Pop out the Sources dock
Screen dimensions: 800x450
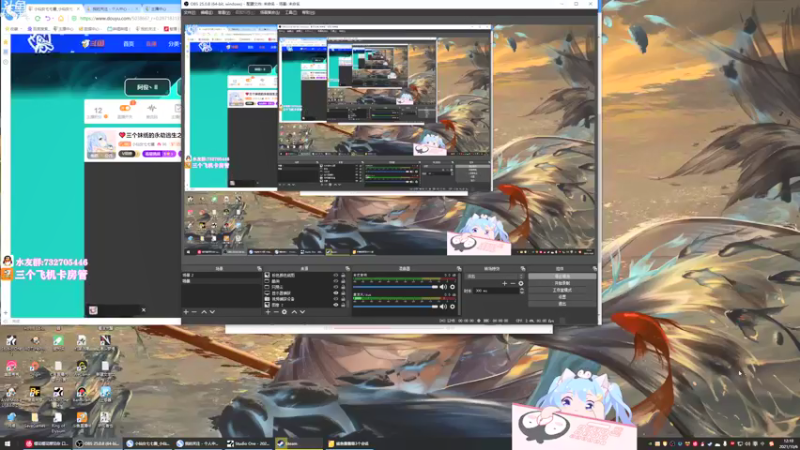347,268
